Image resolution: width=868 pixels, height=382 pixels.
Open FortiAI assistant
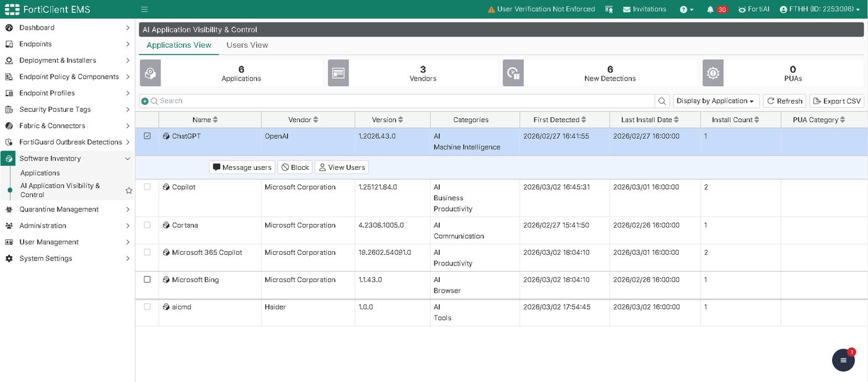(x=753, y=9)
